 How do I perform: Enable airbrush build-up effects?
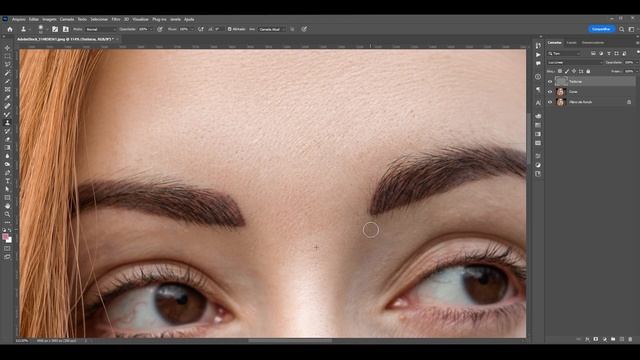(201, 29)
